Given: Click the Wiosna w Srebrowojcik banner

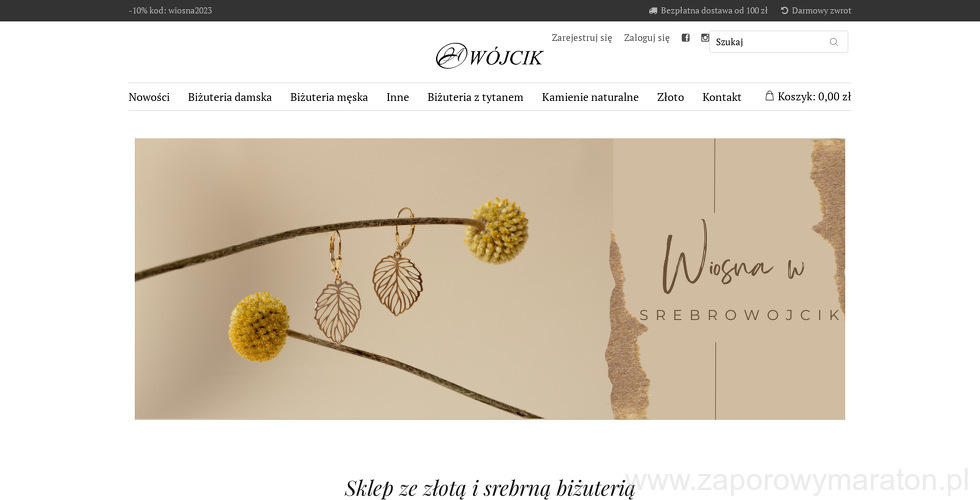Looking at the screenshot, I should point(490,279).
